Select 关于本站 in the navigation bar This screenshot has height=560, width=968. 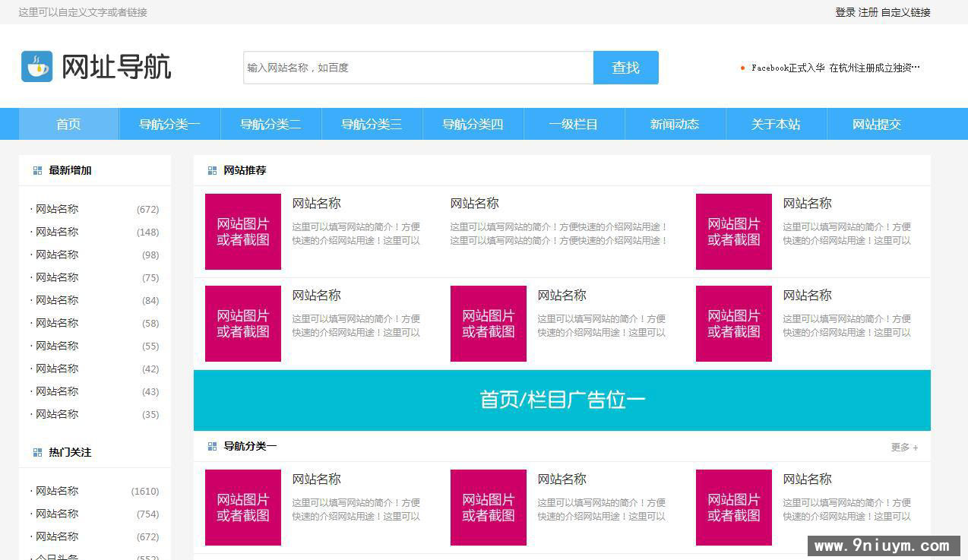(x=776, y=124)
